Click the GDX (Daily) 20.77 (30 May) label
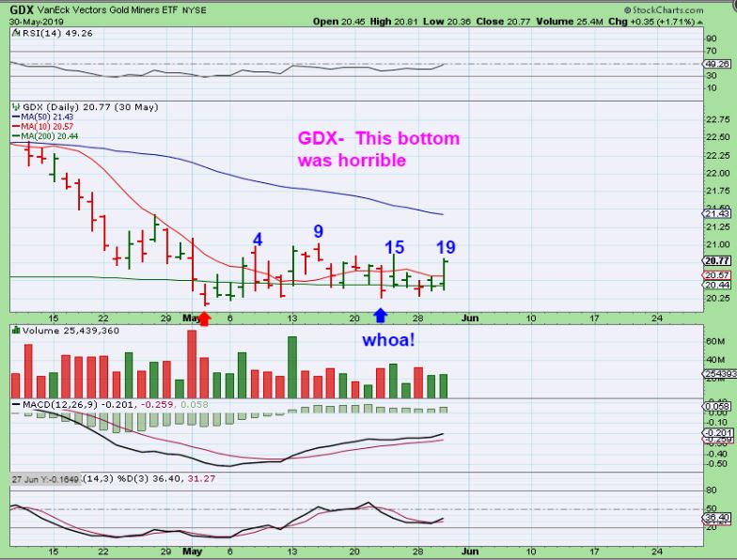 click(90, 107)
